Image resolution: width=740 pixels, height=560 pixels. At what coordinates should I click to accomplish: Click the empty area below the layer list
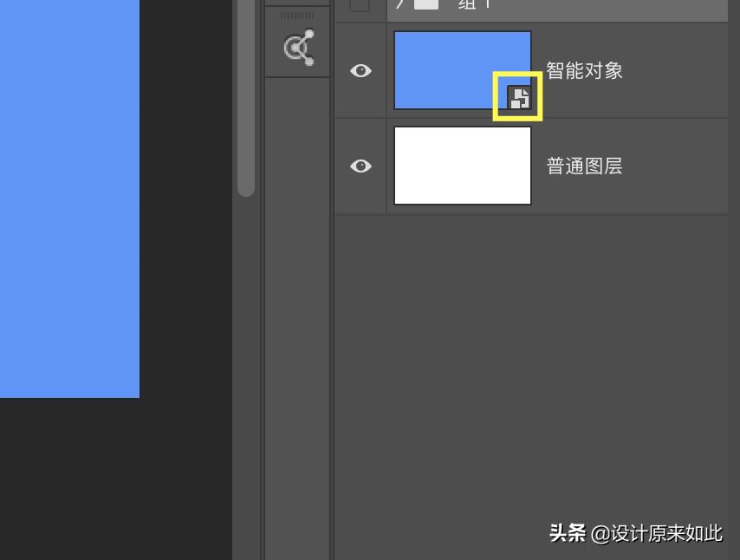537,347
